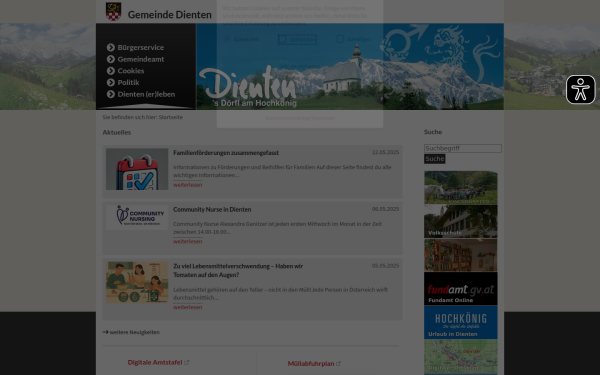Open the Fundamt Online banner
The height and width of the screenshot is (375, 600).
point(461,289)
